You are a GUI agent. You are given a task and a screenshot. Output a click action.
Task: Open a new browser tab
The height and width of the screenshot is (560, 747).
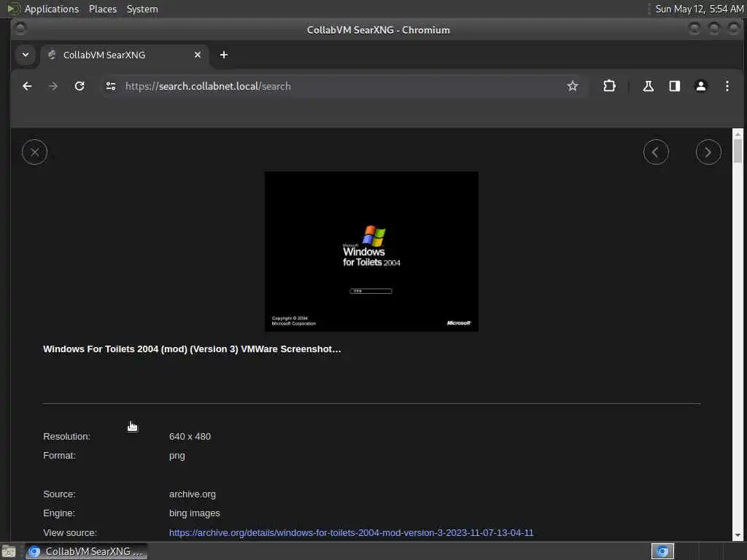click(x=223, y=55)
